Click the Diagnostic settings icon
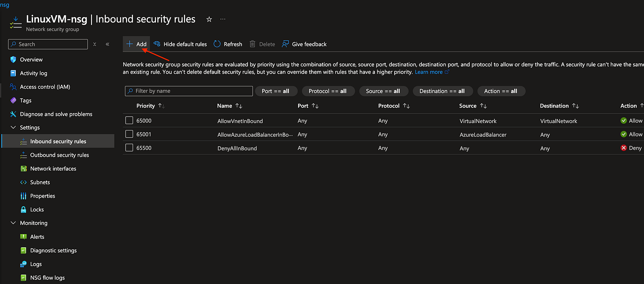This screenshot has width=644, height=284. [x=23, y=250]
